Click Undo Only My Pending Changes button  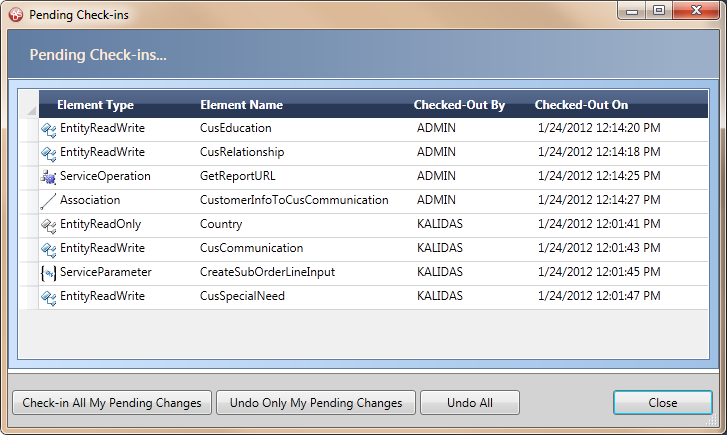click(x=316, y=403)
